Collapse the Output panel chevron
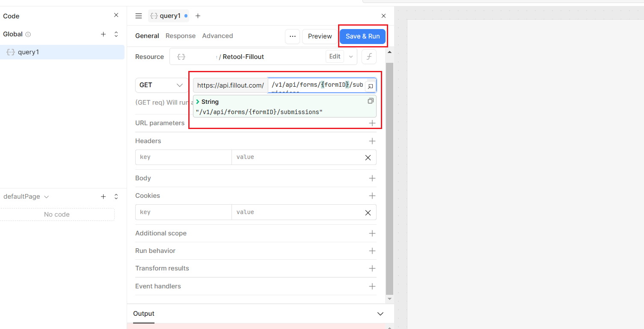 pos(380,314)
